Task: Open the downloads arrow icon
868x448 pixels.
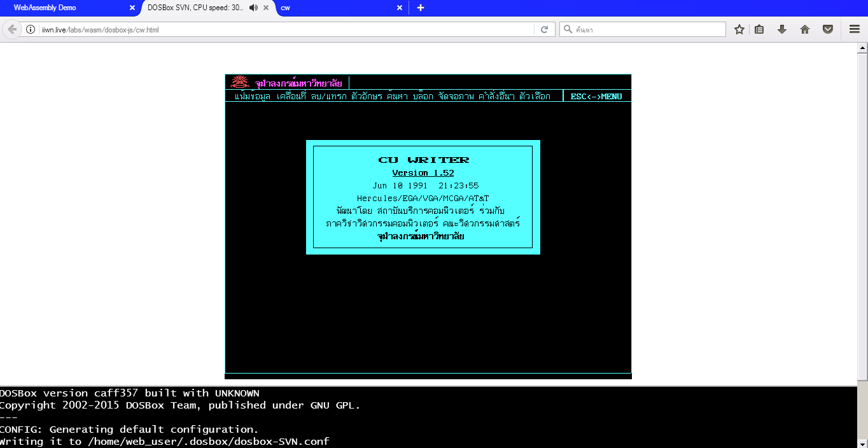Action: 782,29
